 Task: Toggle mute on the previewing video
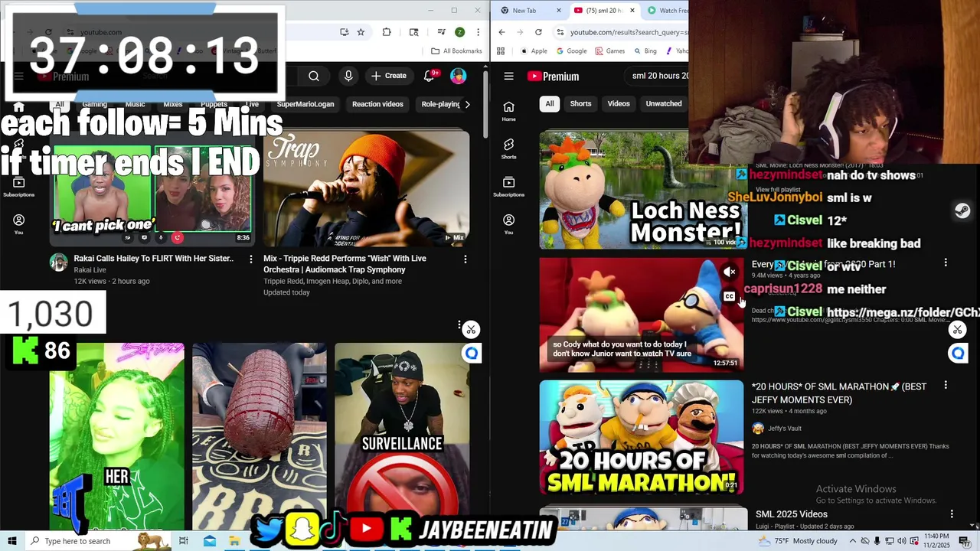coord(729,272)
